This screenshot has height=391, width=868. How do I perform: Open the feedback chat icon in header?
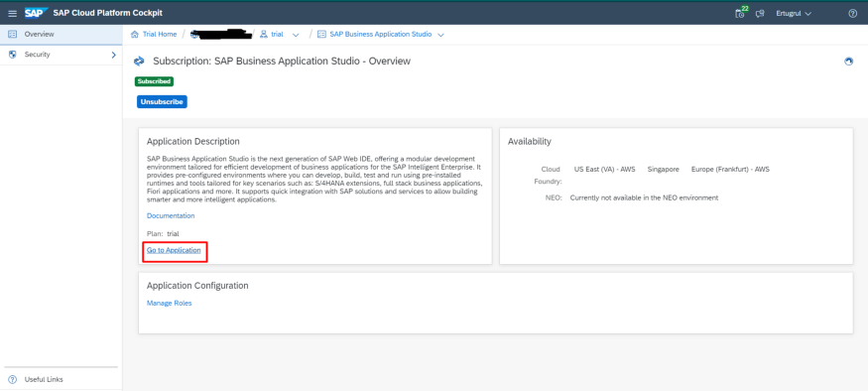(760, 13)
